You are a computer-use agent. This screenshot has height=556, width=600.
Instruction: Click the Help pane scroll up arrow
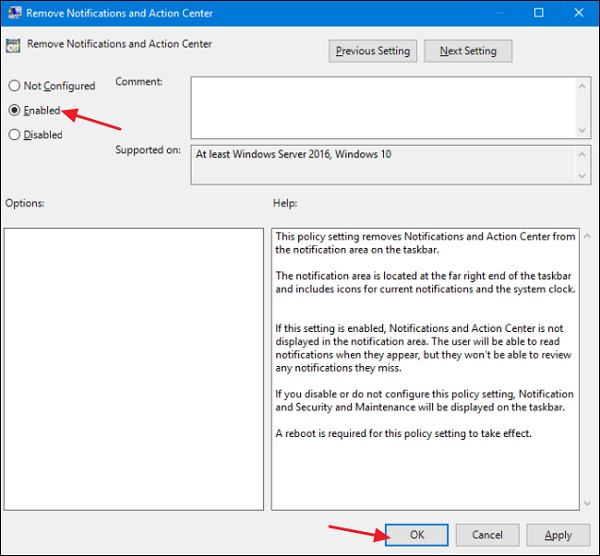587,236
